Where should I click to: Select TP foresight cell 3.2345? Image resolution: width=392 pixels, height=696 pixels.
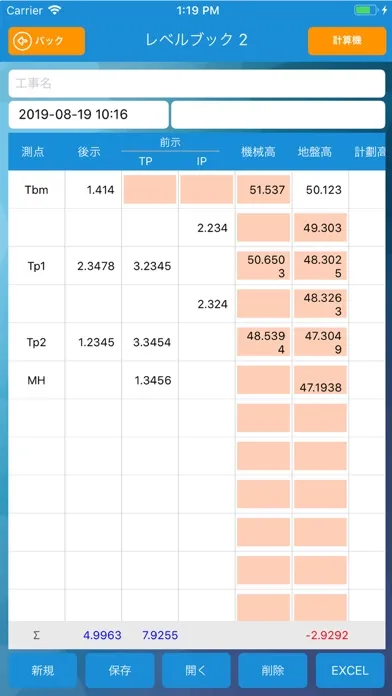[150, 266]
